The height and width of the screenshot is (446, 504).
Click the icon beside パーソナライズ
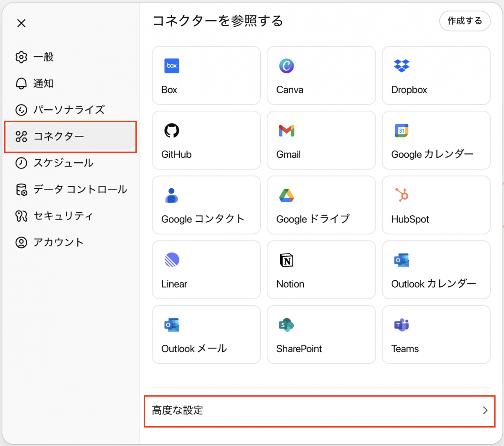(x=21, y=110)
